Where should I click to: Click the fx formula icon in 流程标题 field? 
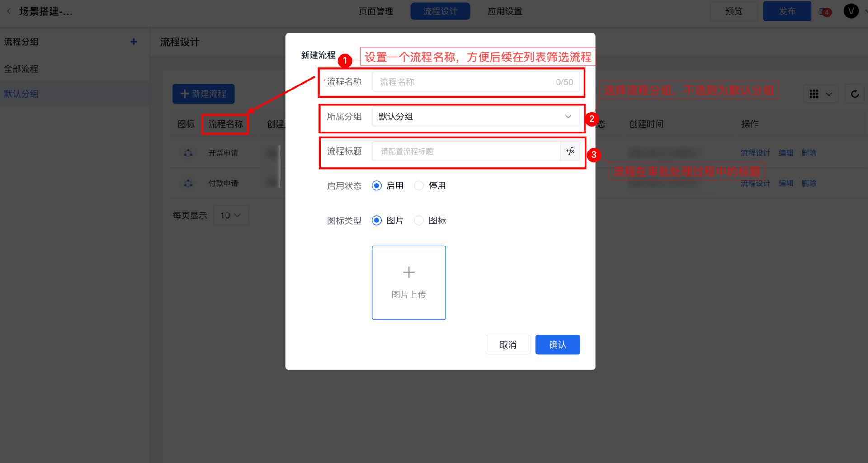tap(570, 151)
